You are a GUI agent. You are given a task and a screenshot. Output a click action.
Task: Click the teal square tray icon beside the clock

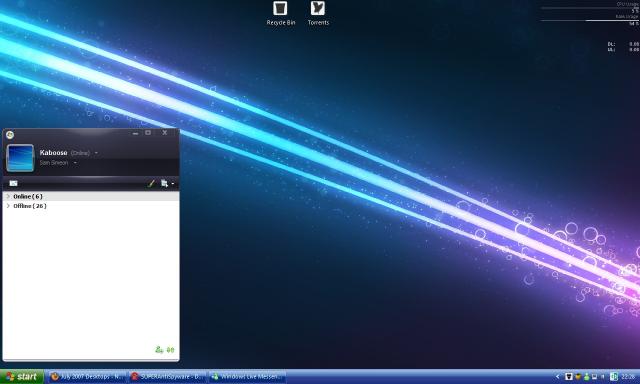tap(614, 377)
